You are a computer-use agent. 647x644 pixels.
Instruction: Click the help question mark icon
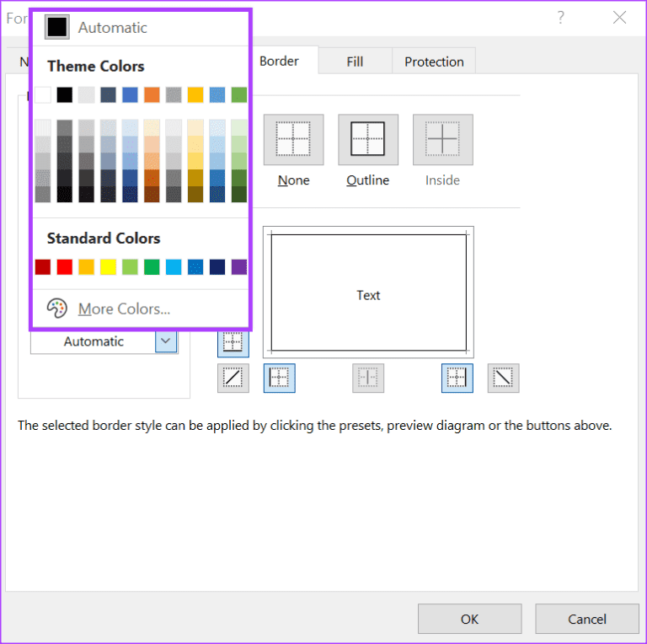click(x=560, y=18)
